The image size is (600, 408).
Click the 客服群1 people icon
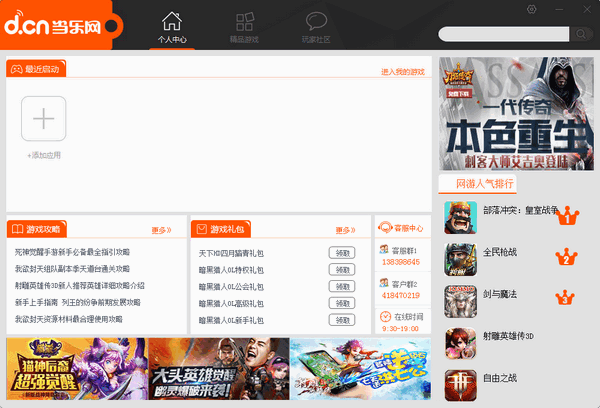pos(384,250)
